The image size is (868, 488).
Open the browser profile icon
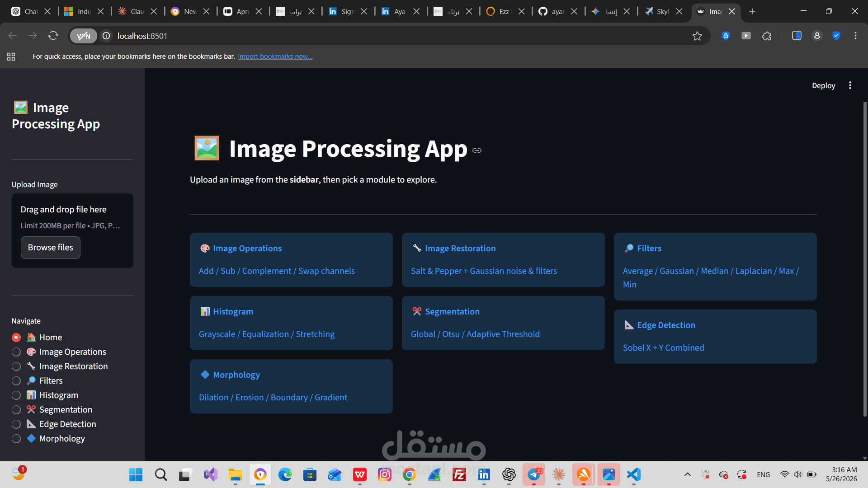click(817, 36)
